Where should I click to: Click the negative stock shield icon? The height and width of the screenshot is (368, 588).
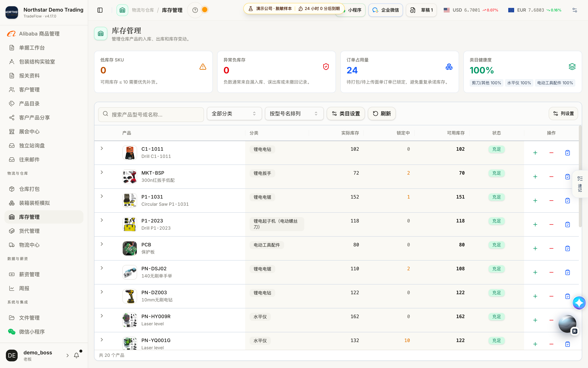click(x=326, y=67)
